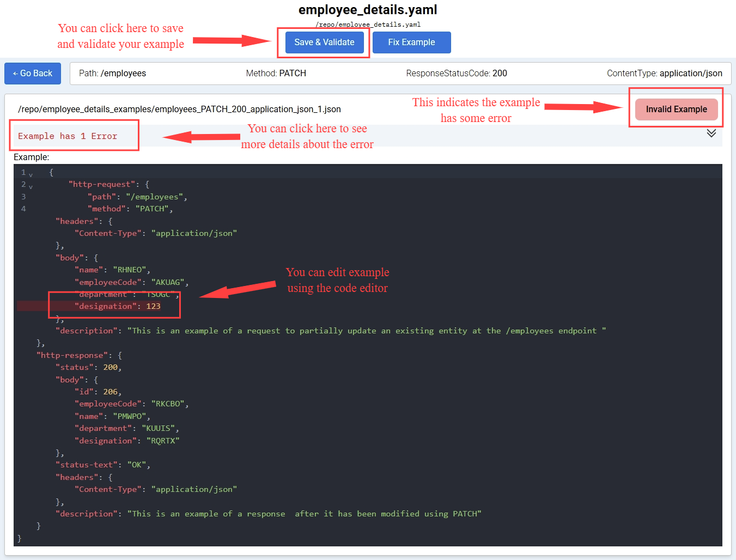Go back using the Go Back button
736x560 pixels.
click(x=33, y=74)
